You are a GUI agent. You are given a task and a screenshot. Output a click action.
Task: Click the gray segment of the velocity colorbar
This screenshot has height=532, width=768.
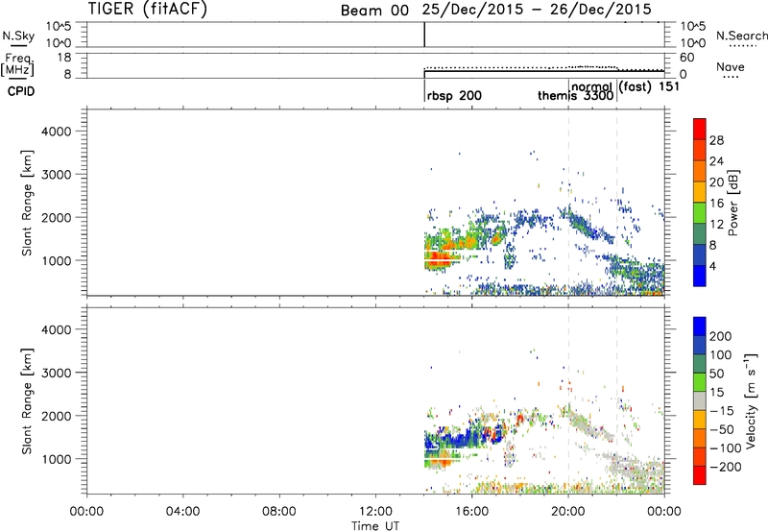700,400
